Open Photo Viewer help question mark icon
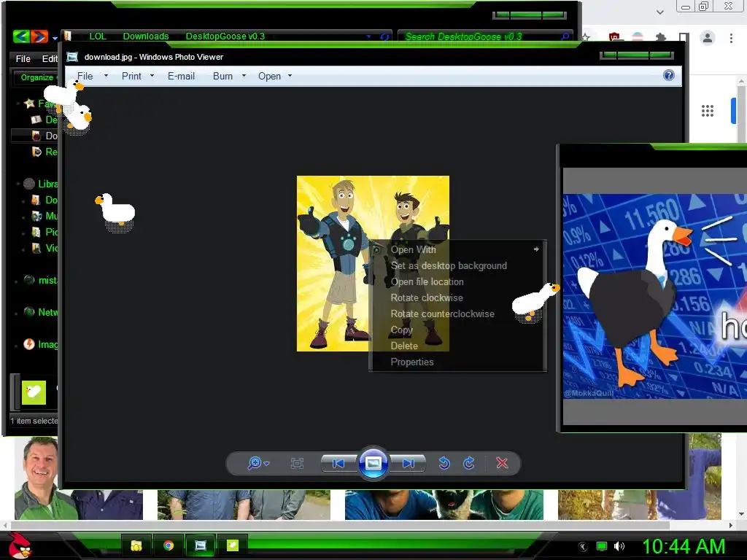 tap(669, 75)
